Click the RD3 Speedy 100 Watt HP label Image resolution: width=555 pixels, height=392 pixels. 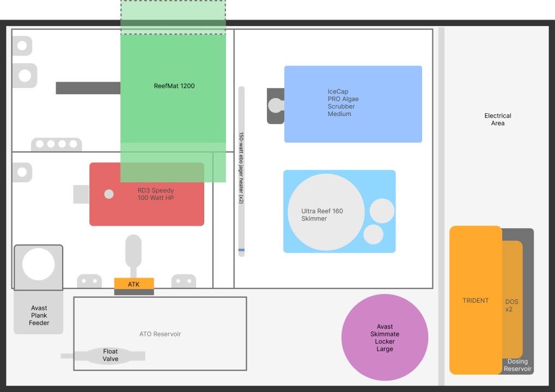click(156, 194)
